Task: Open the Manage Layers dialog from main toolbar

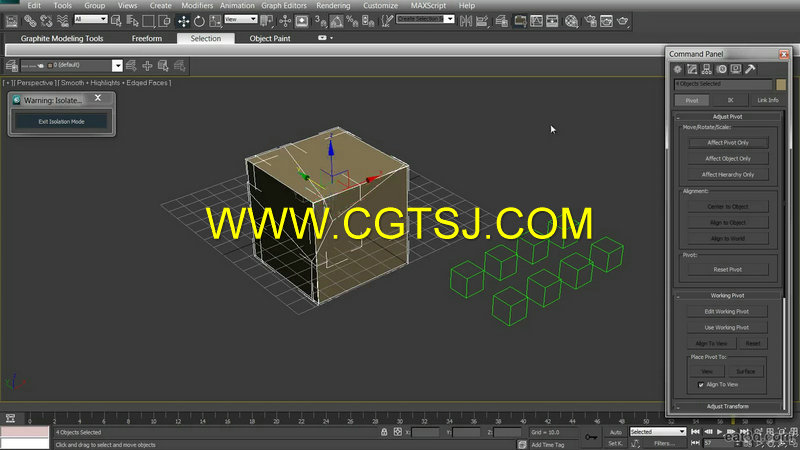Action: (x=502, y=21)
